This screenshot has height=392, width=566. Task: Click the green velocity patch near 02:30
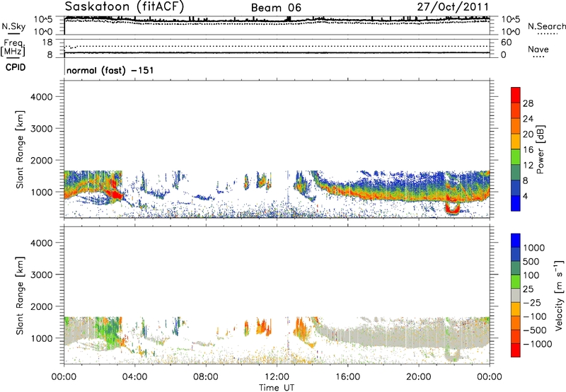click(x=110, y=334)
